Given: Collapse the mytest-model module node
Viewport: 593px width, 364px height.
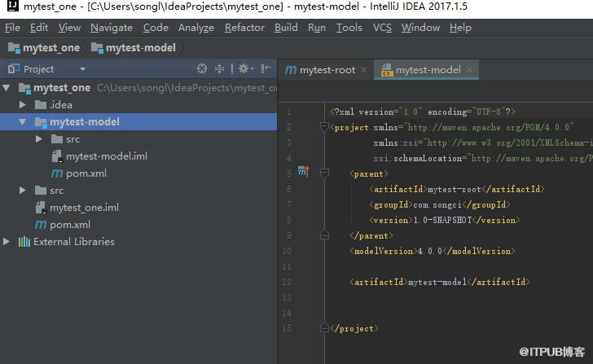Looking at the screenshot, I should (23, 121).
